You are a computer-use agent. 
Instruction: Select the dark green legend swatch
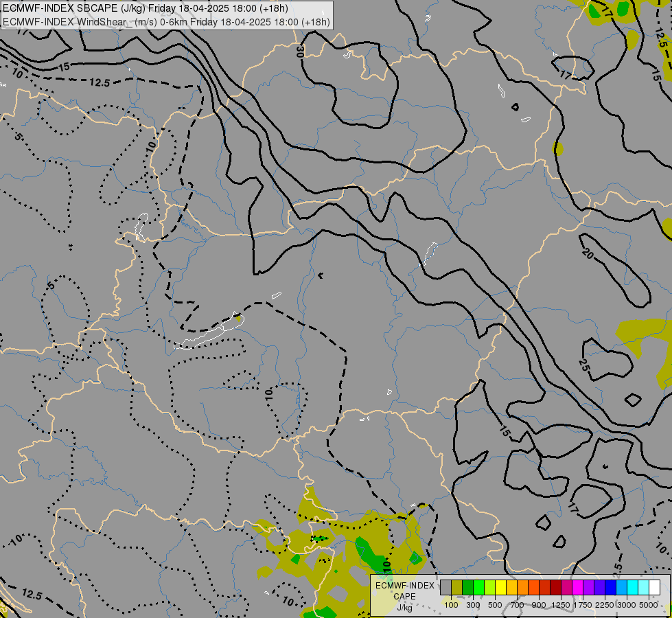467,588
